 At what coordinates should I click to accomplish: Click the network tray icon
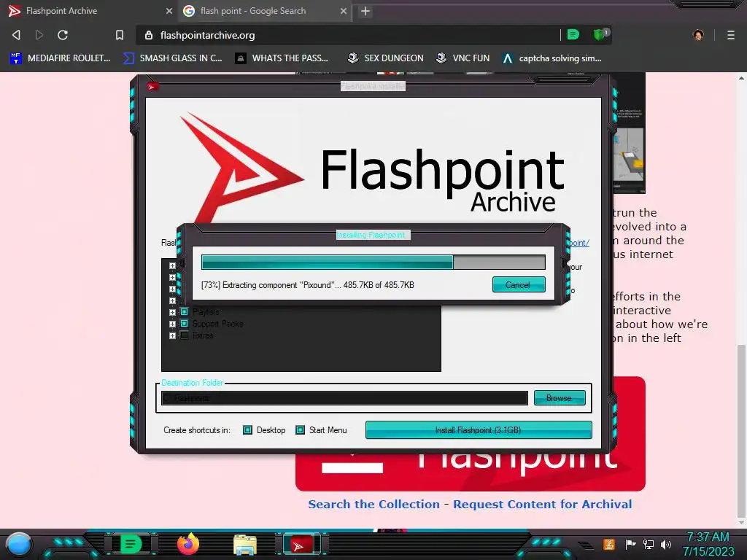[649, 544]
